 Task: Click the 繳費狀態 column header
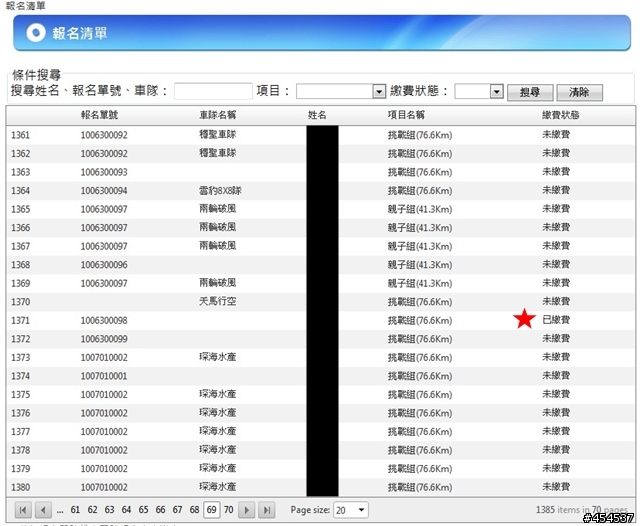(x=560, y=115)
